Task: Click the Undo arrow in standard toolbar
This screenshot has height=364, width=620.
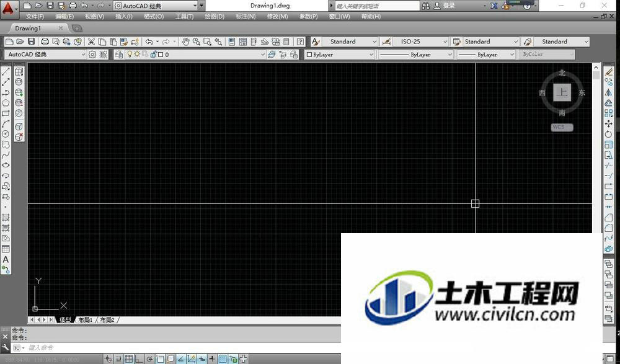Action: tap(149, 42)
